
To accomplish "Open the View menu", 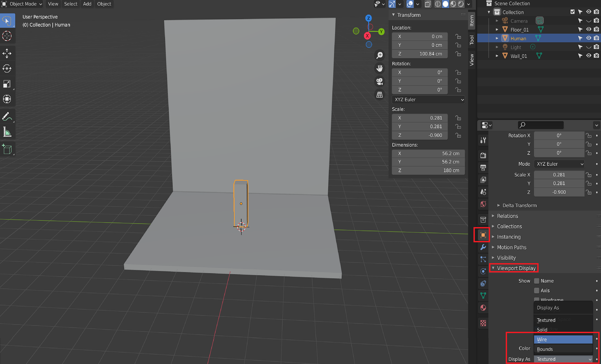I will pyautogui.click(x=53, y=4).
